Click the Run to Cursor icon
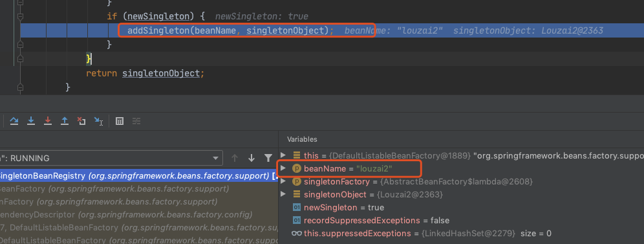 point(98,121)
